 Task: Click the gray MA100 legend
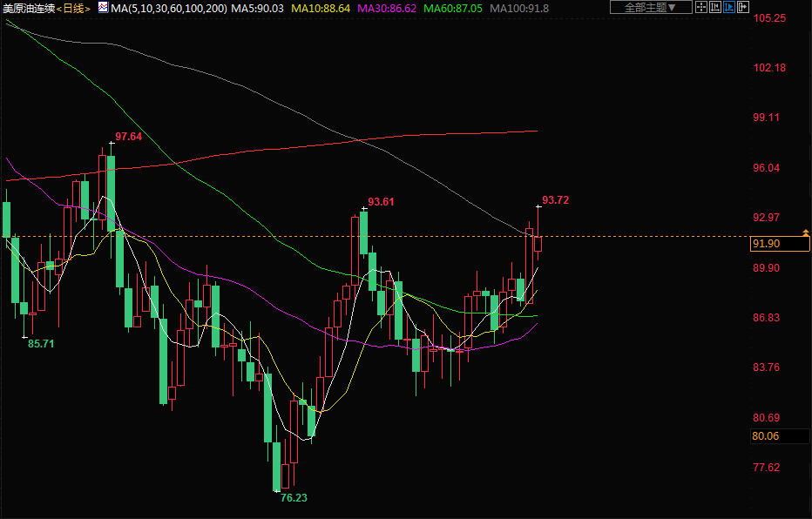click(519, 8)
